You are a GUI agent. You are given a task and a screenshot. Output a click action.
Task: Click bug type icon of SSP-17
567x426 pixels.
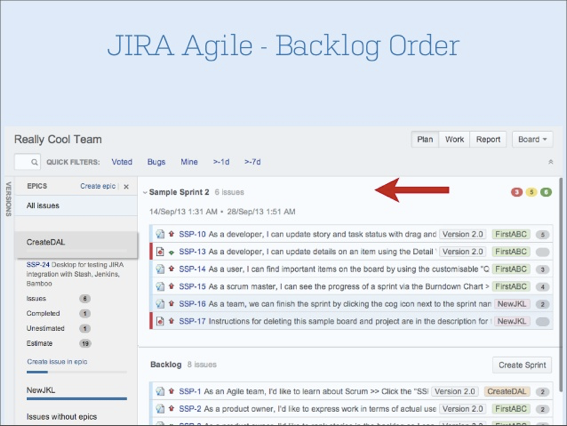point(160,321)
